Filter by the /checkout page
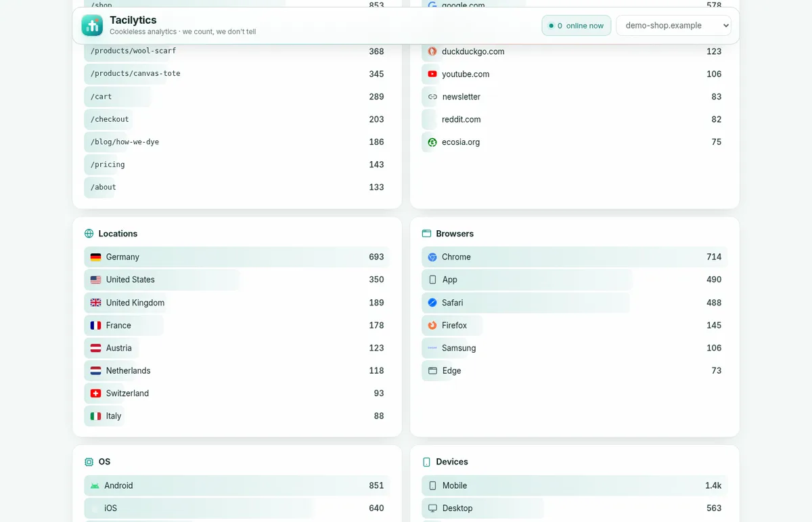 pos(237,119)
